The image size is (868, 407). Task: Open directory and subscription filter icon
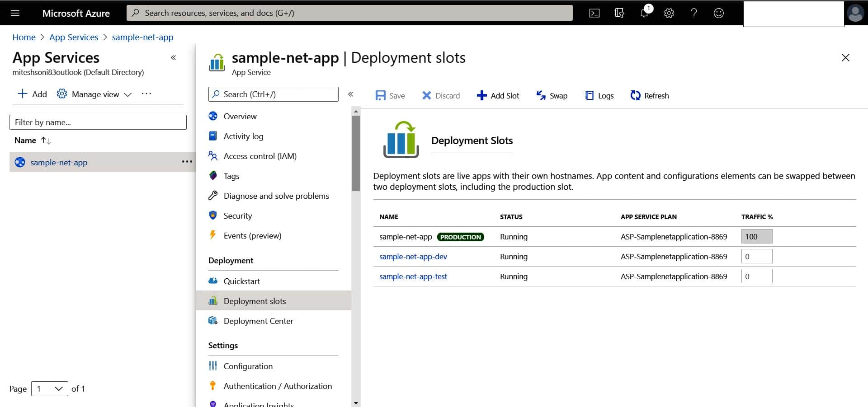[x=619, y=13]
